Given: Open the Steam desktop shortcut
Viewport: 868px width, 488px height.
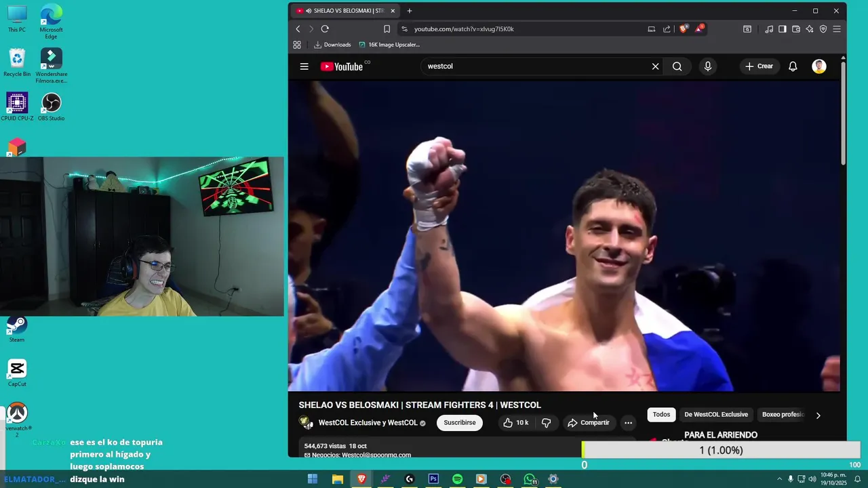Looking at the screenshot, I should tap(17, 329).
